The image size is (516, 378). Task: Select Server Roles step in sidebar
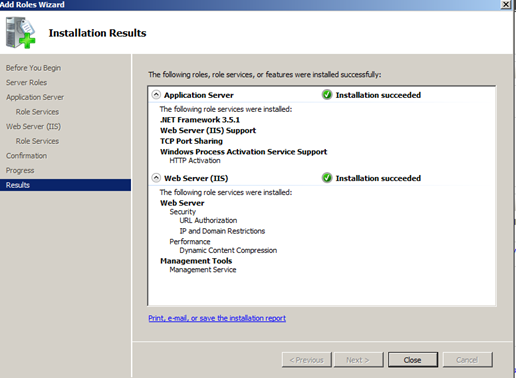(26, 82)
